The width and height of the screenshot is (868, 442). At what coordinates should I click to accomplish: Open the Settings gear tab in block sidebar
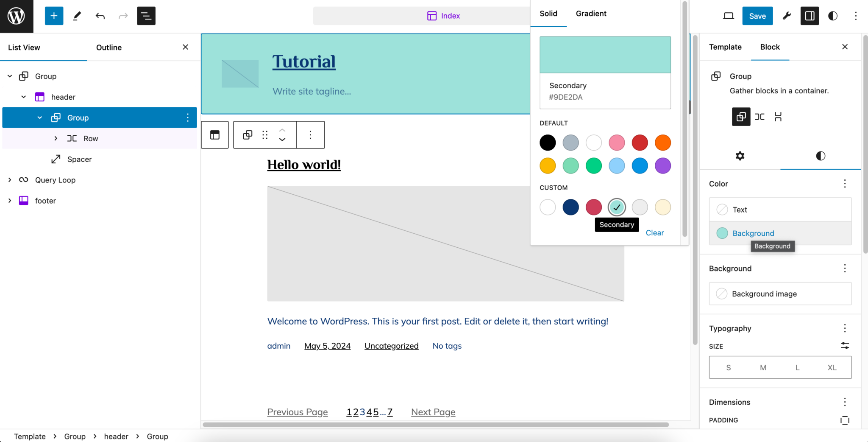click(x=740, y=156)
